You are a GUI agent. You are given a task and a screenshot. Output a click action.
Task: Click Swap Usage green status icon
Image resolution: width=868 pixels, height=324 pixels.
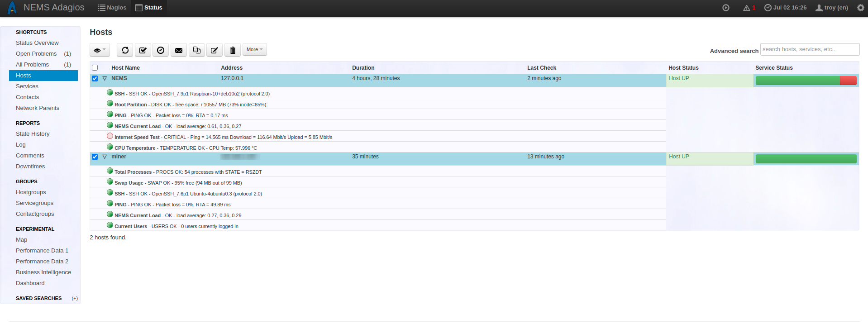click(x=110, y=181)
